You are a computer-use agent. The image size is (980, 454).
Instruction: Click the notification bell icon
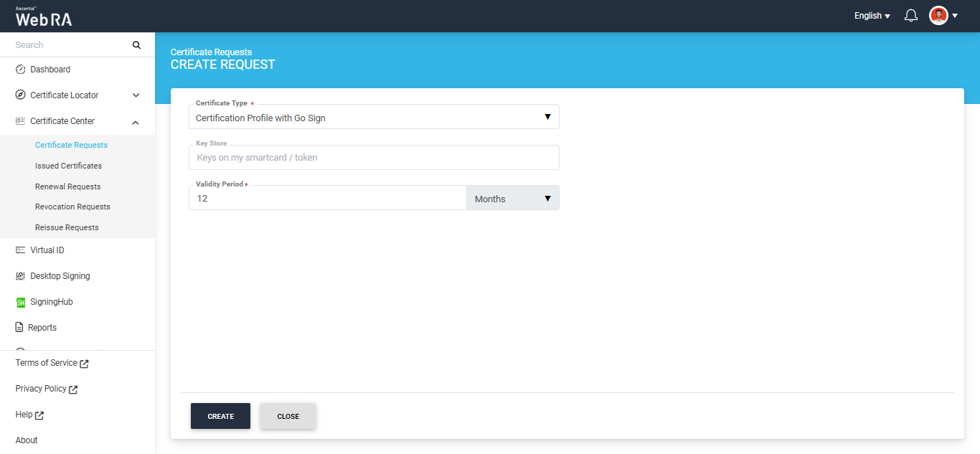[911, 16]
